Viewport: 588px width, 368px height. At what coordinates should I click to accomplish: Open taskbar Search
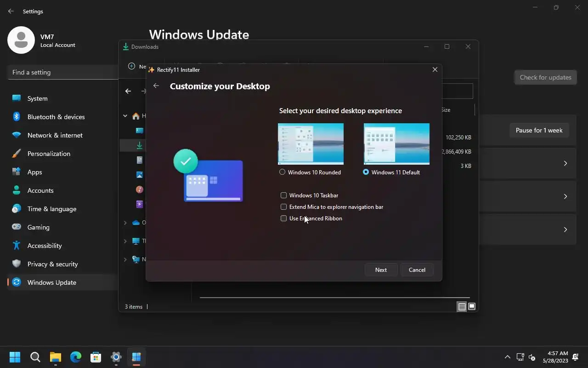coord(35,357)
